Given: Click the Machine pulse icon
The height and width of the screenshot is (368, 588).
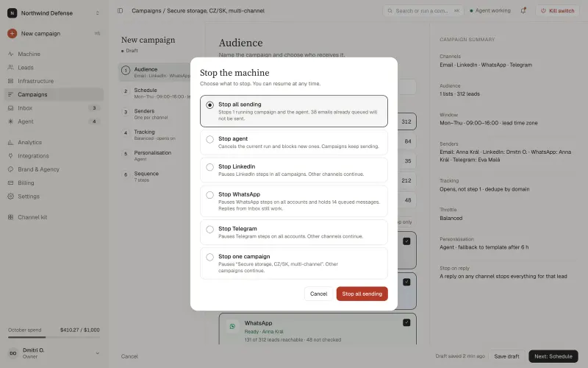Looking at the screenshot, I should pos(10,54).
